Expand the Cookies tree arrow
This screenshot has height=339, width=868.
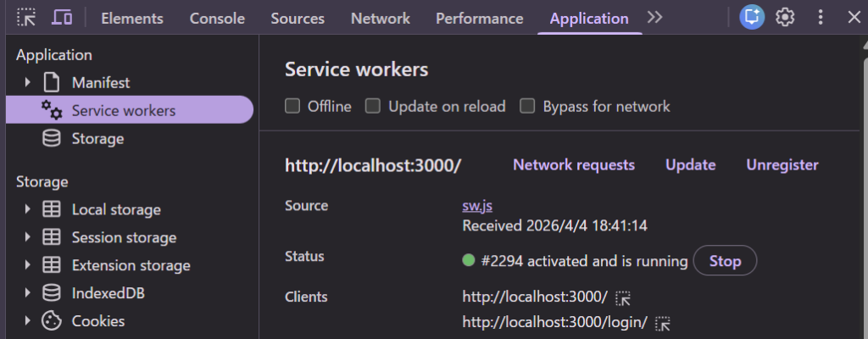(x=28, y=321)
